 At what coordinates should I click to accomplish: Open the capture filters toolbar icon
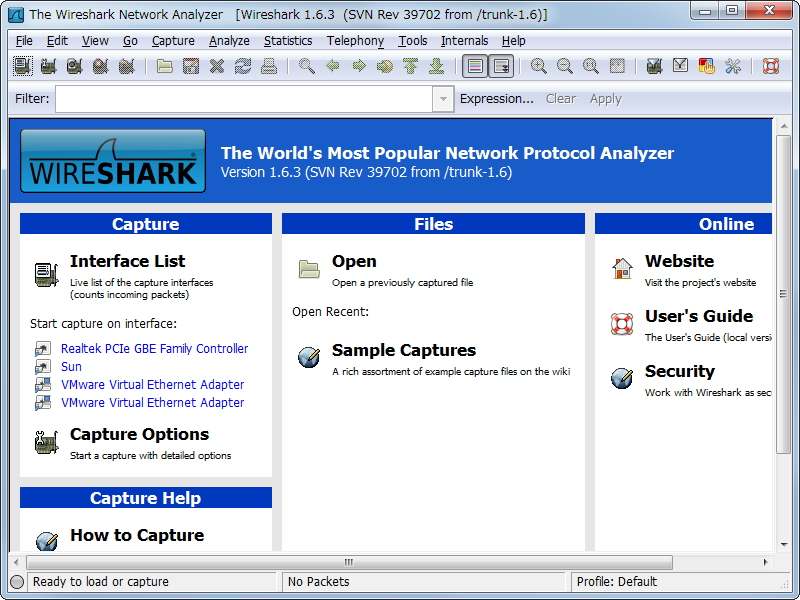point(653,65)
